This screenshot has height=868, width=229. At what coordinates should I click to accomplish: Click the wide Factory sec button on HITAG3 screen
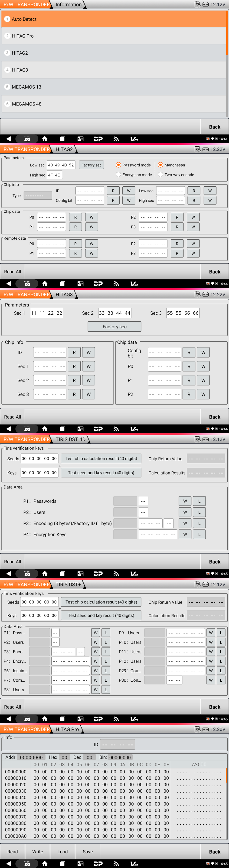click(114, 327)
